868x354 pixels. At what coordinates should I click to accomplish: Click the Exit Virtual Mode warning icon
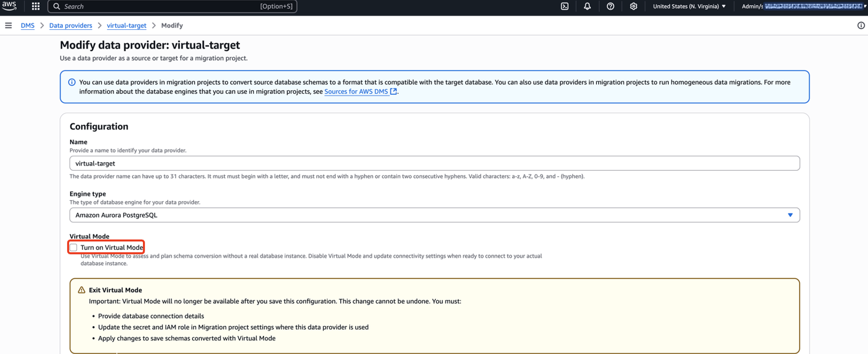81,290
